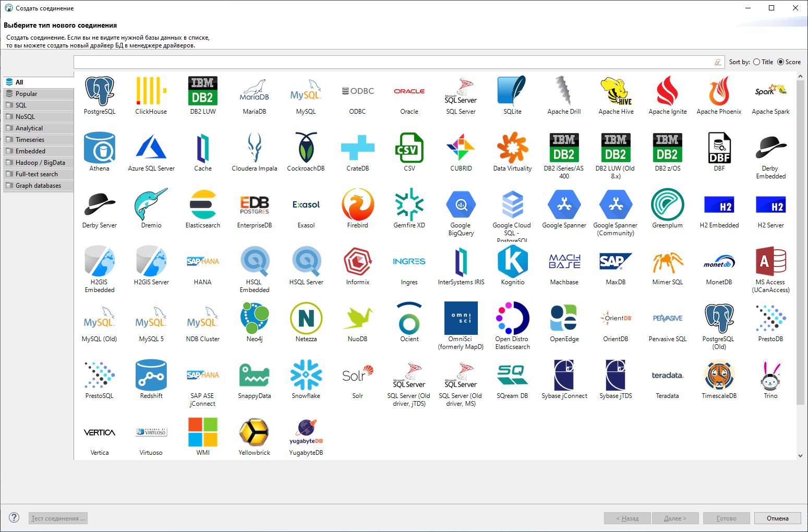Select the CockroachDB icon
This screenshot has height=532, width=808.
306,148
